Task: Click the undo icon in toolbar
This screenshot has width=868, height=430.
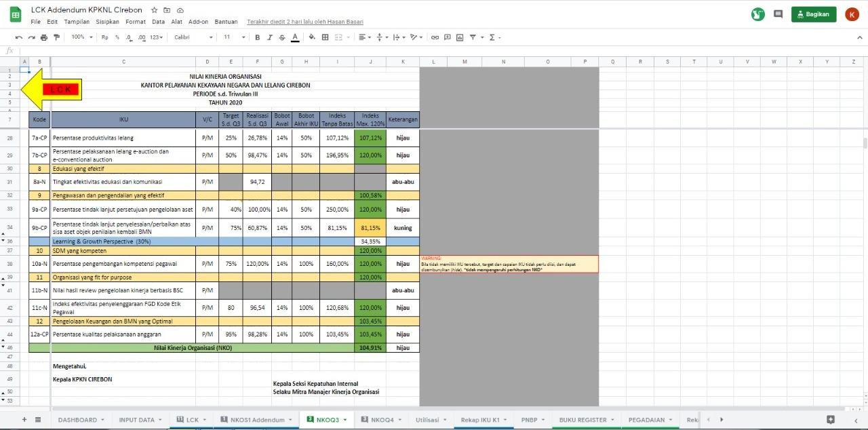Action: tap(19, 37)
